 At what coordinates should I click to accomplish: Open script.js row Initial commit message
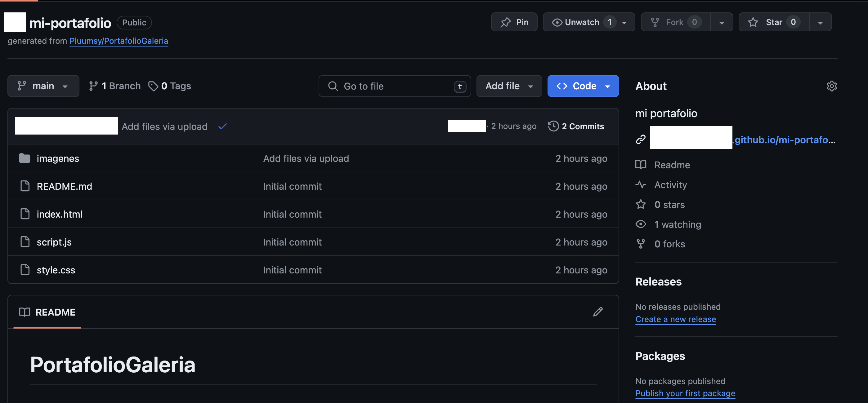point(293,242)
